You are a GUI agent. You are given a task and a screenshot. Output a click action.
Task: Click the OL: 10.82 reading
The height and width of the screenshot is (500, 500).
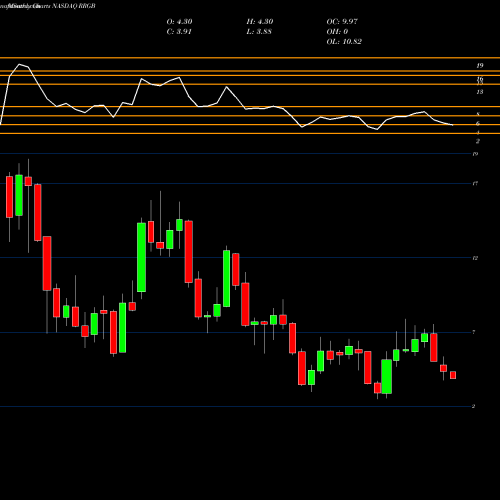click(344, 42)
